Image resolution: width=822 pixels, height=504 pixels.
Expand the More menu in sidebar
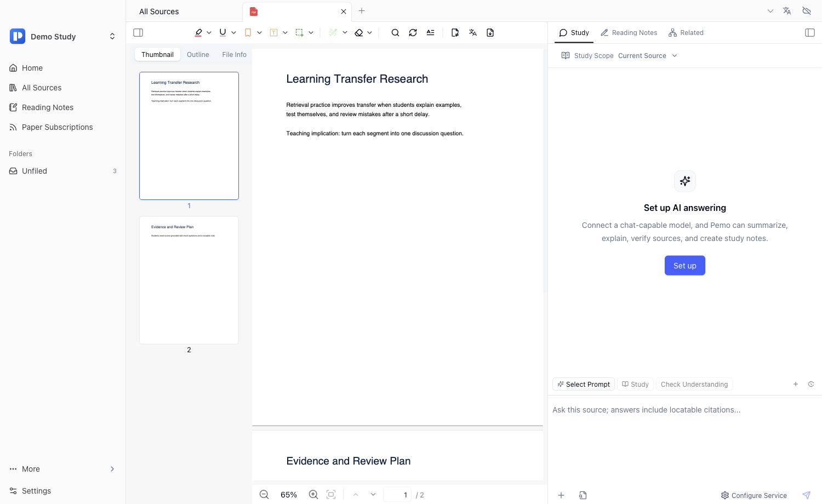point(62,469)
